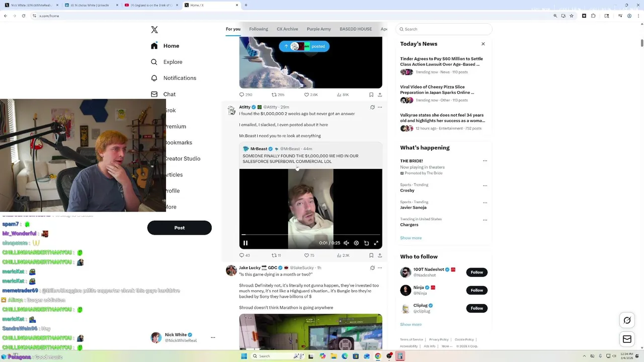The width and height of the screenshot is (644, 362).
Task: Click the Post button in sidebar
Action: coord(180,228)
